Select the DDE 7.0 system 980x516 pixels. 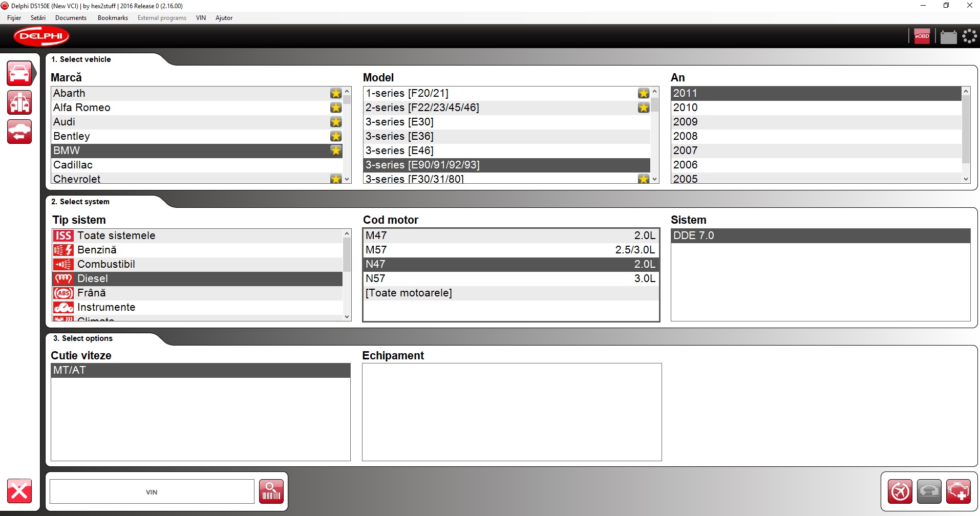point(821,235)
